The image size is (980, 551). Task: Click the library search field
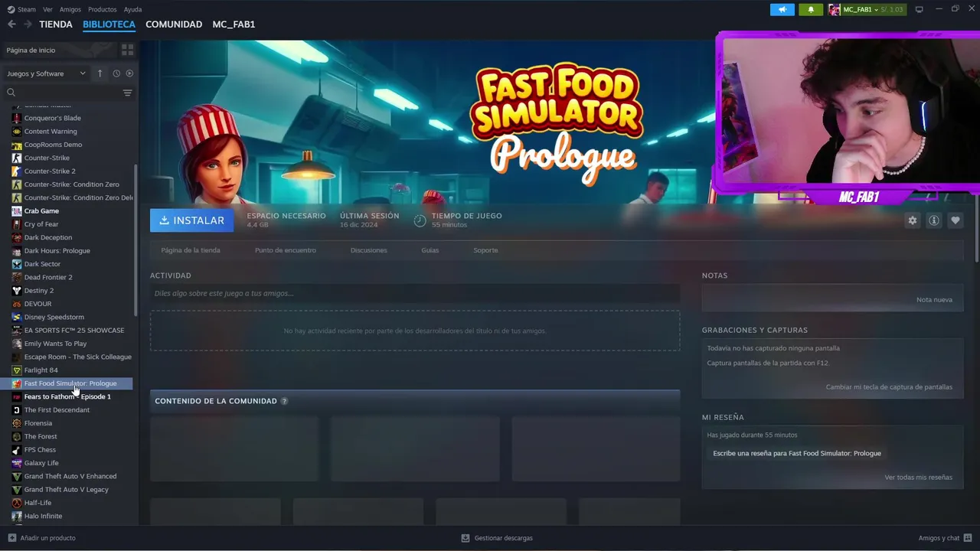(x=61, y=93)
